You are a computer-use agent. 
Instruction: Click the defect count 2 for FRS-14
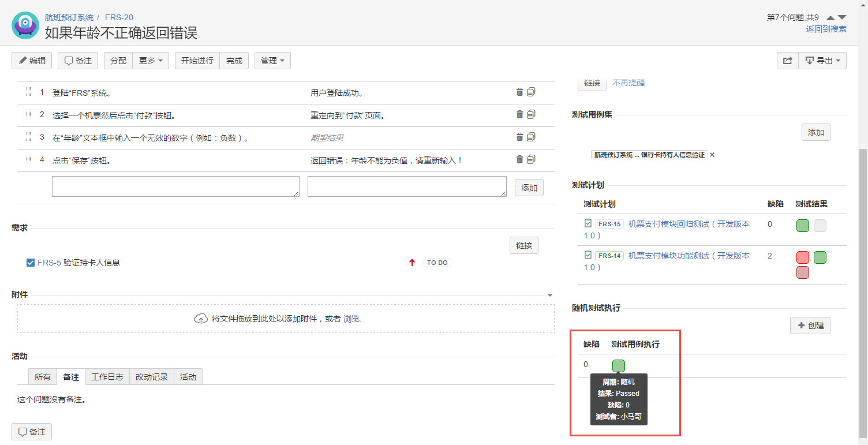click(770, 256)
